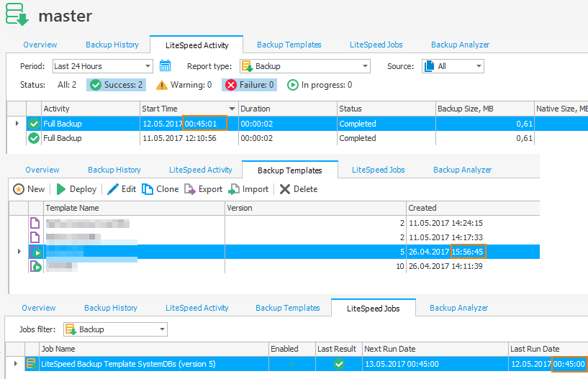Click the Import button label
Screen dimensions: 588x379
click(x=255, y=189)
